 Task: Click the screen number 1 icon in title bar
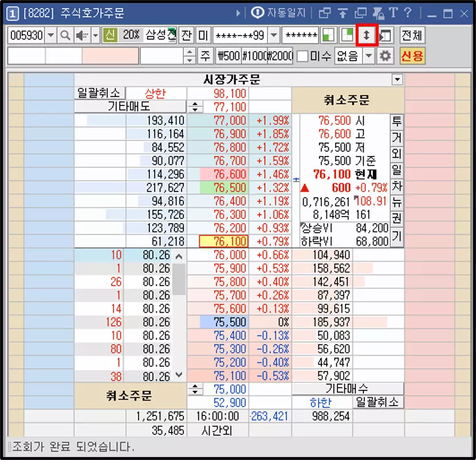(x=13, y=13)
